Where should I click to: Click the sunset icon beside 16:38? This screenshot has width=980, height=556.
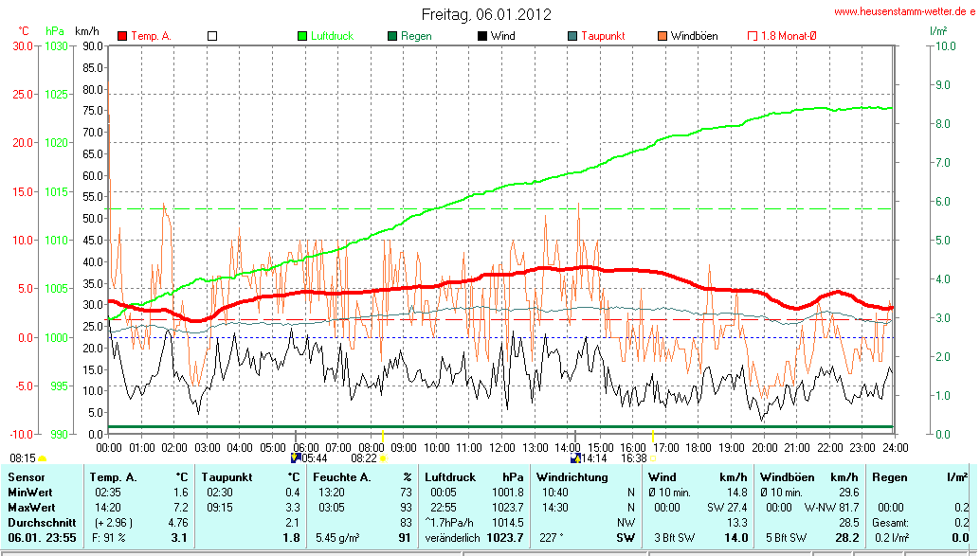[653, 458]
